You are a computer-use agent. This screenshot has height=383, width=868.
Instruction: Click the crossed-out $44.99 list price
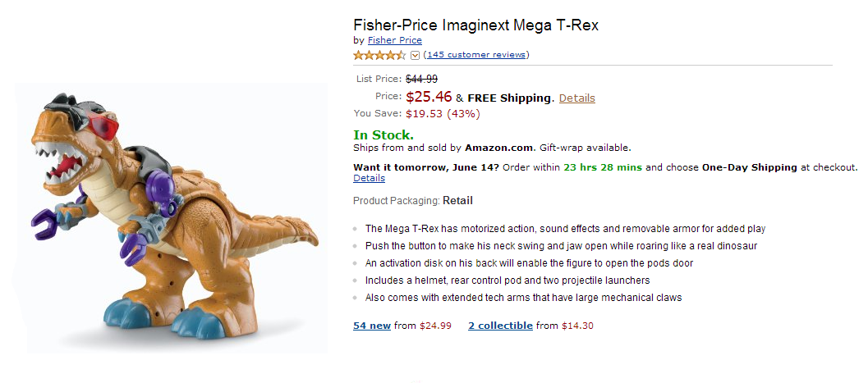[x=421, y=79]
